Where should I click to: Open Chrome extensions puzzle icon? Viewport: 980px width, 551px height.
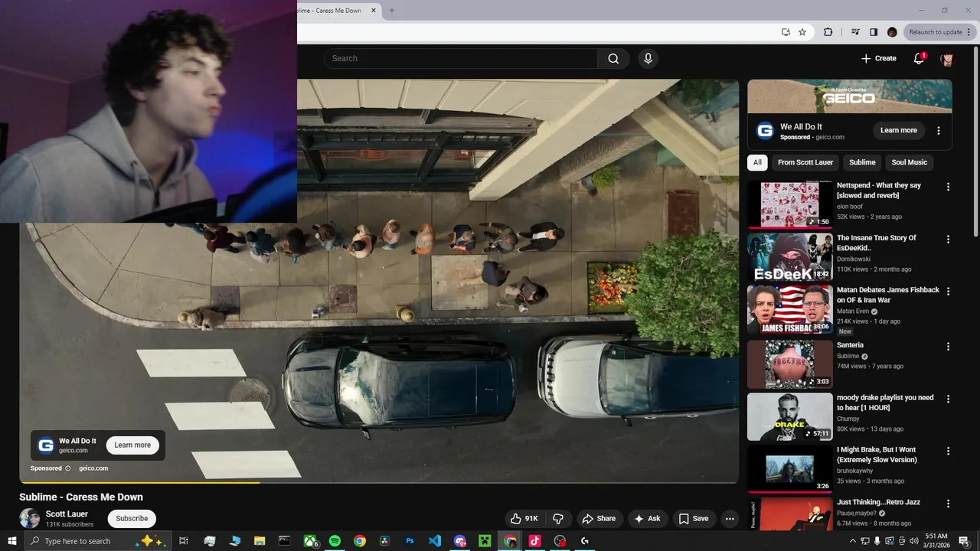tap(828, 32)
